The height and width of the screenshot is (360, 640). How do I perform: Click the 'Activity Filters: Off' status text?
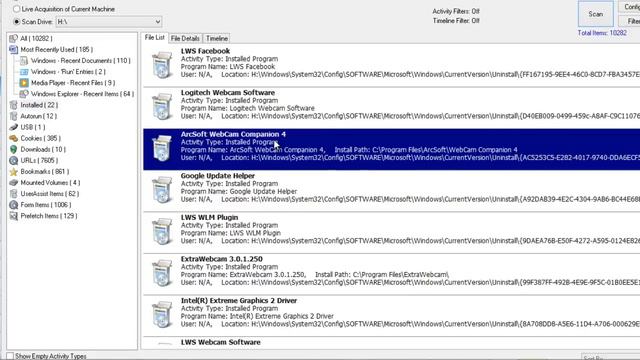(456, 11)
